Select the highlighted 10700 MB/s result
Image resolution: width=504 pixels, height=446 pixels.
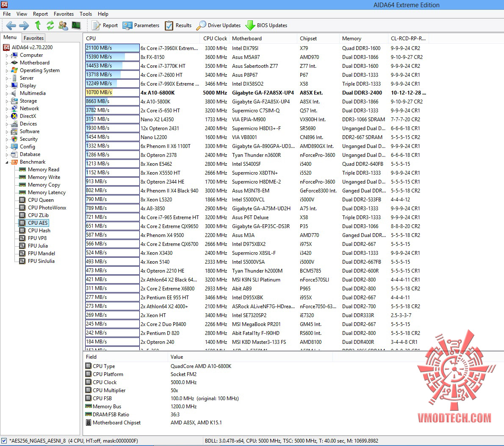click(x=112, y=92)
